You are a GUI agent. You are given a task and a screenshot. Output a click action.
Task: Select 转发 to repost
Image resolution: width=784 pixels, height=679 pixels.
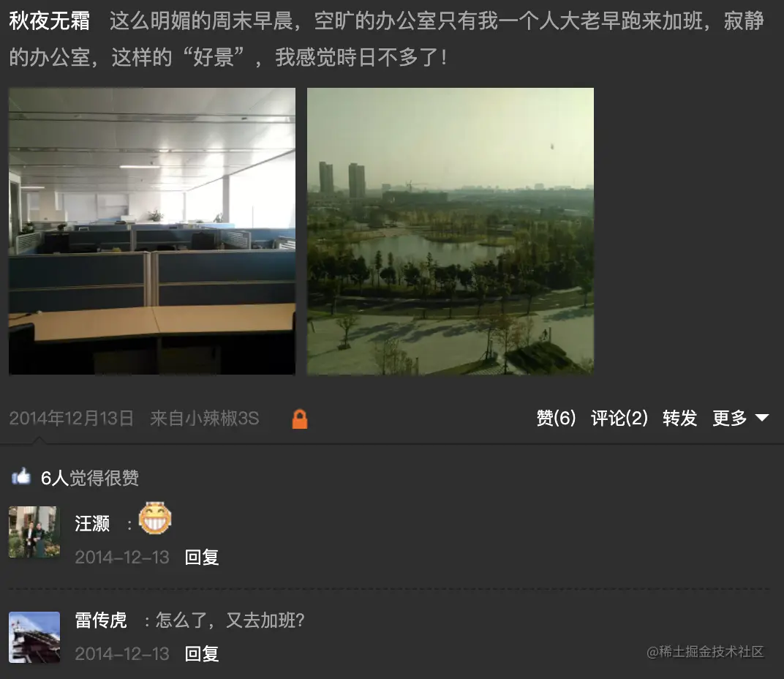[679, 418]
